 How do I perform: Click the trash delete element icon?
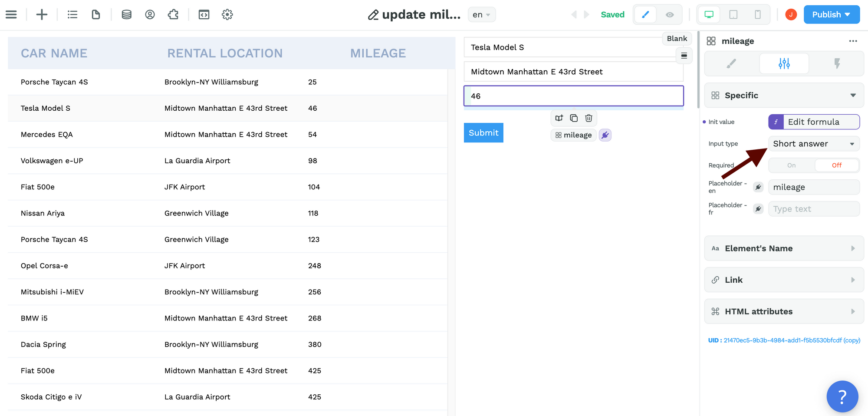589,118
